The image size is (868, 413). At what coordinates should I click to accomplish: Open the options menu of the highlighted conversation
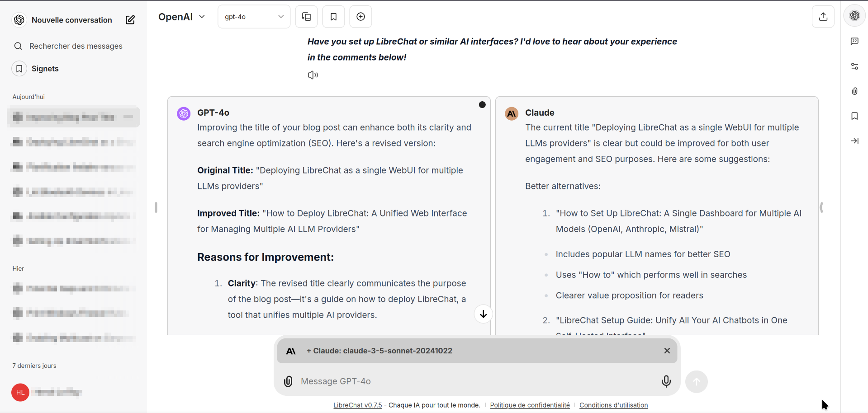(x=128, y=117)
